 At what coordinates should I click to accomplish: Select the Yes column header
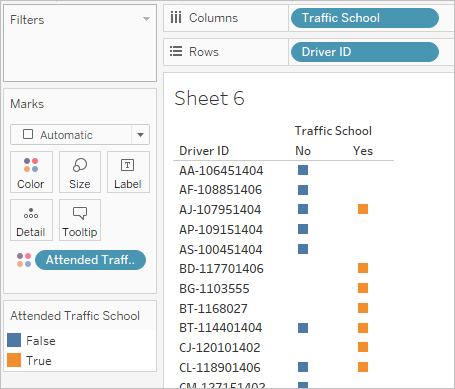coord(363,151)
